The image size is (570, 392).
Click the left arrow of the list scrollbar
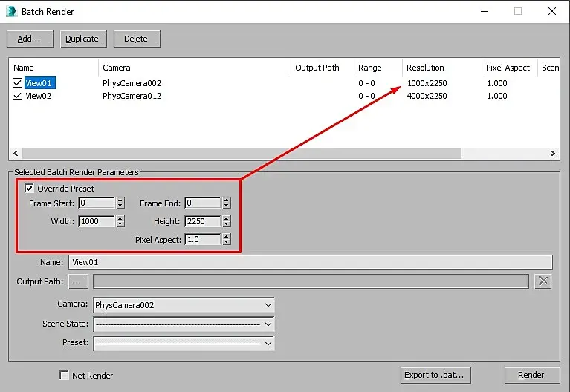(16, 153)
